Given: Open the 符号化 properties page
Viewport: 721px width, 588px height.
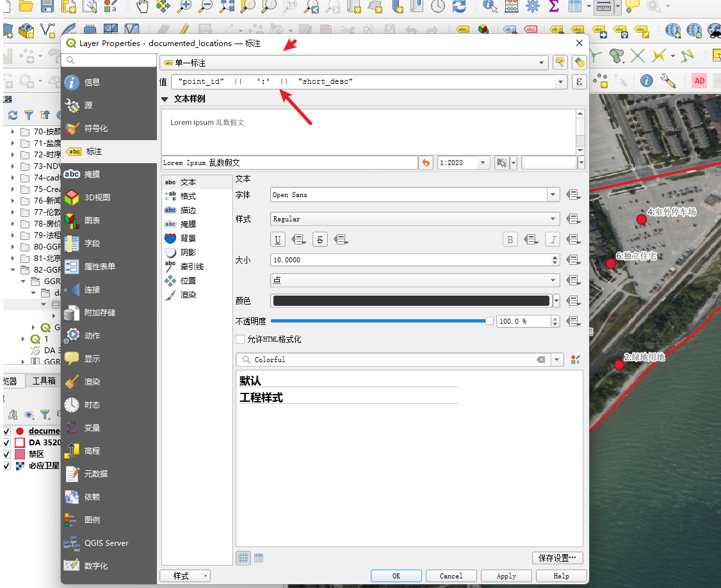Looking at the screenshot, I should tap(109, 129).
